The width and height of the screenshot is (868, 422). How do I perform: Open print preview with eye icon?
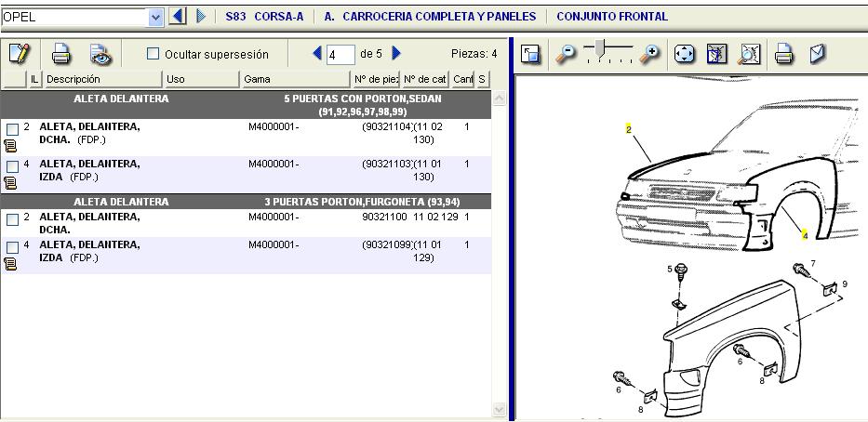[x=100, y=54]
